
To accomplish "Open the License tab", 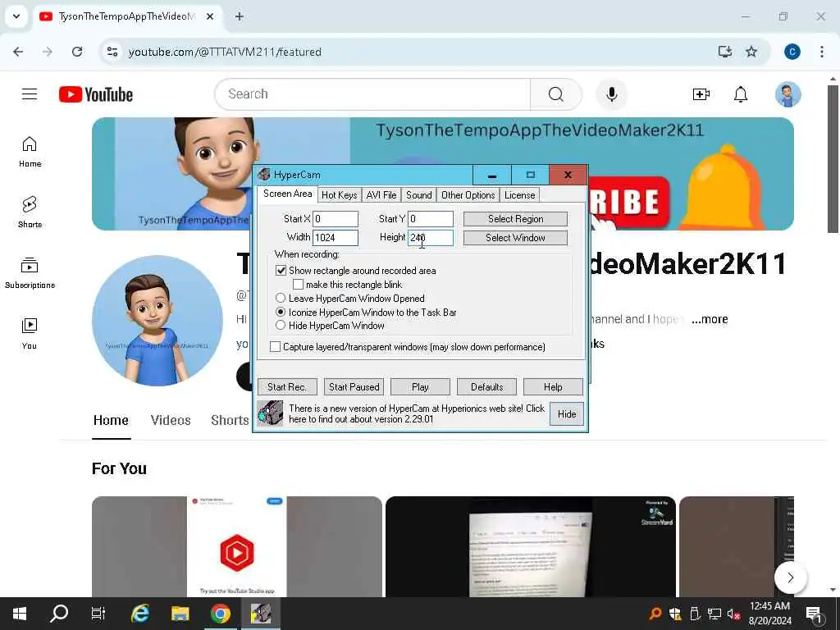I will coord(519,195).
